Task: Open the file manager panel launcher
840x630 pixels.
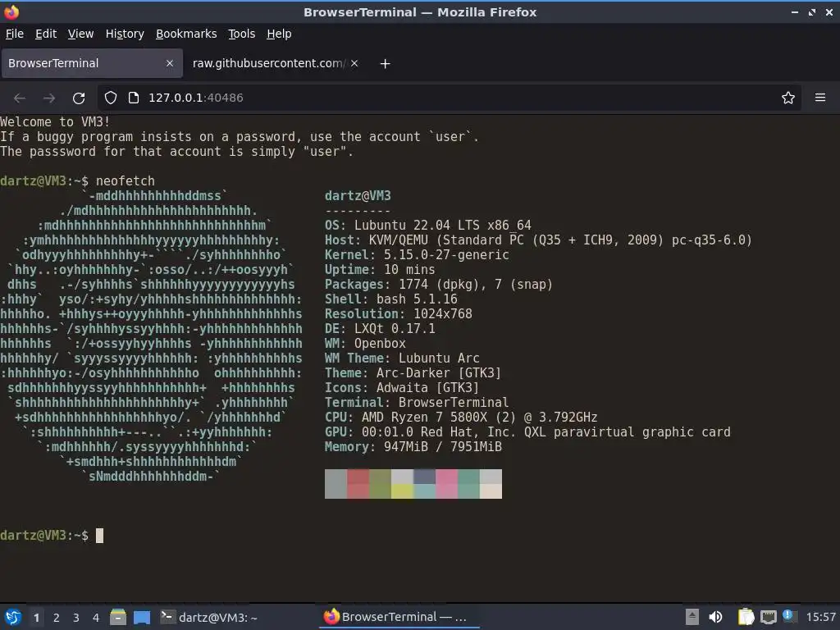Action: (118, 617)
